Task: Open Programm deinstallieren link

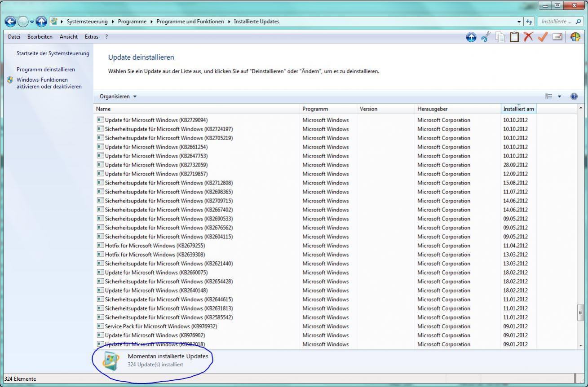Action: tap(46, 70)
